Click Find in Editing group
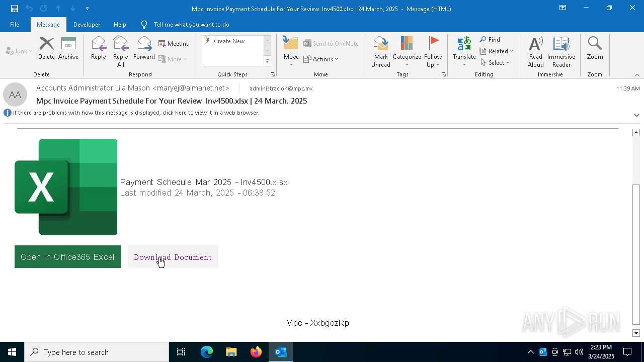The width and height of the screenshot is (644, 362). tap(490, 40)
